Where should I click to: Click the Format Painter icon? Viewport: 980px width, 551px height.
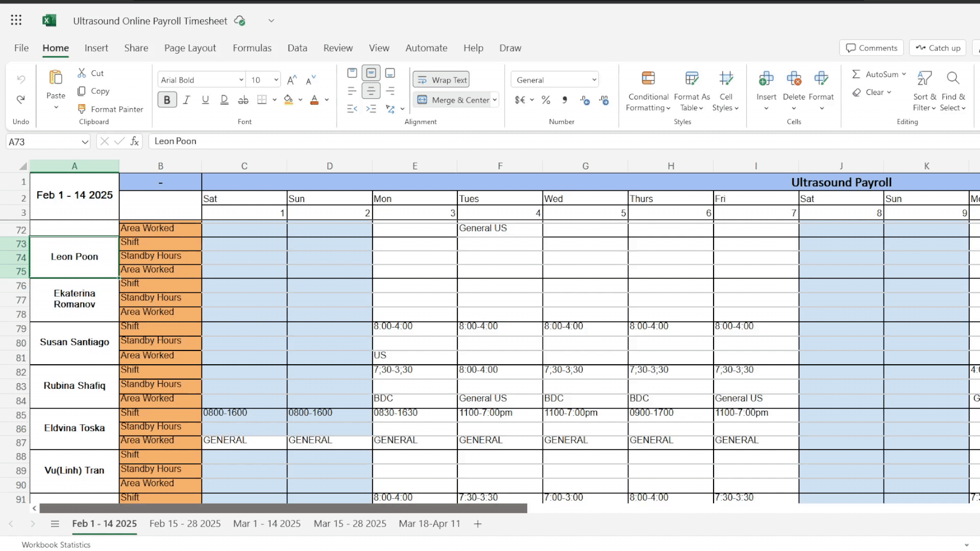82,109
